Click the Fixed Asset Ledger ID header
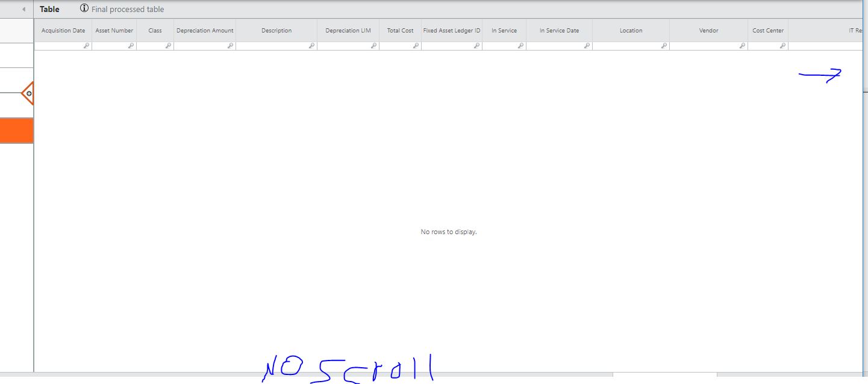The height and width of the screenshot is (384, 868). [x=452, y=30]
